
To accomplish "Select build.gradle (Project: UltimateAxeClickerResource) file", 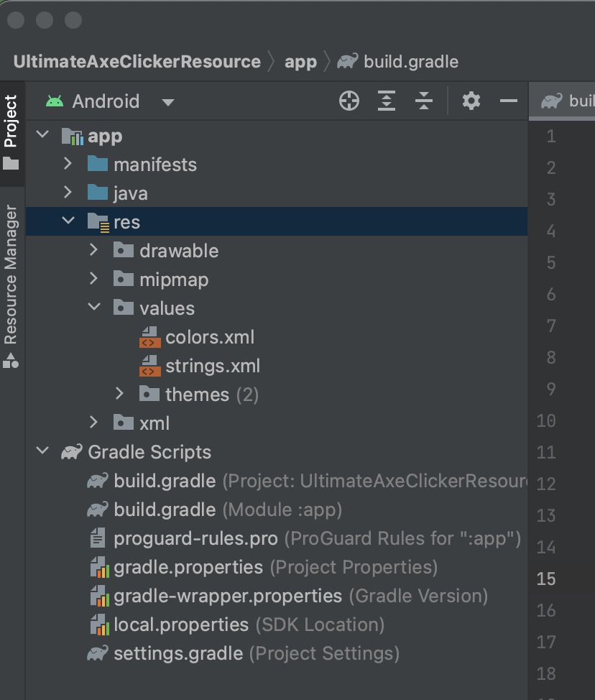I will tap(320, 482).
